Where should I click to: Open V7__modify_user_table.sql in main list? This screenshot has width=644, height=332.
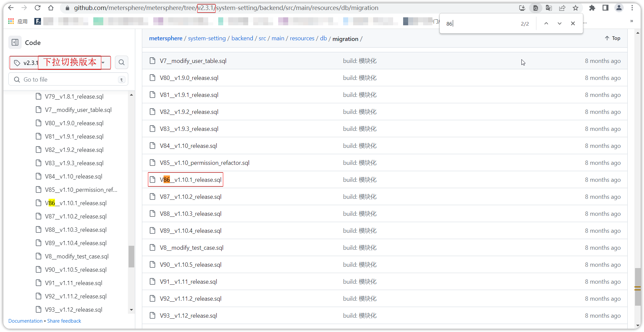(x=193, y=61)
